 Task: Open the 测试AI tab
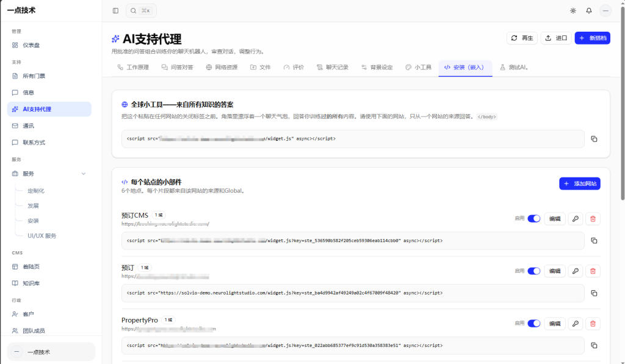pyautogui.click(x=514, y=67)
